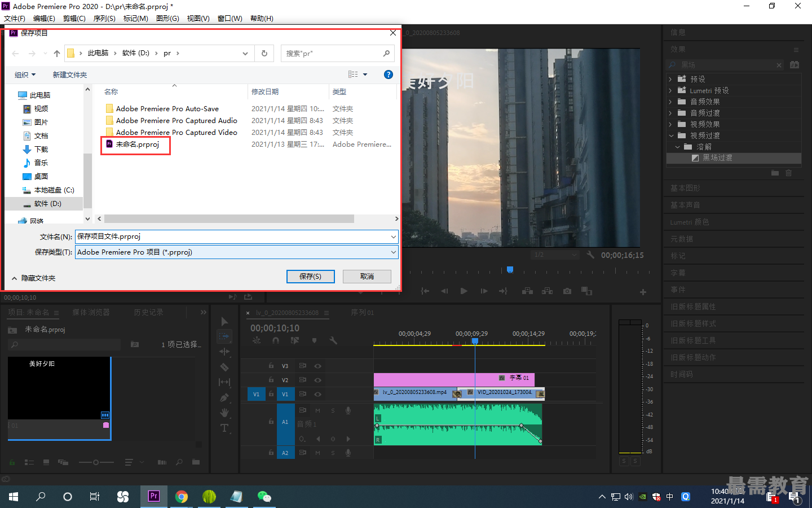Click the Cancel (取消) button
Viewport: 812px width, 508px height.
[367, 277]
